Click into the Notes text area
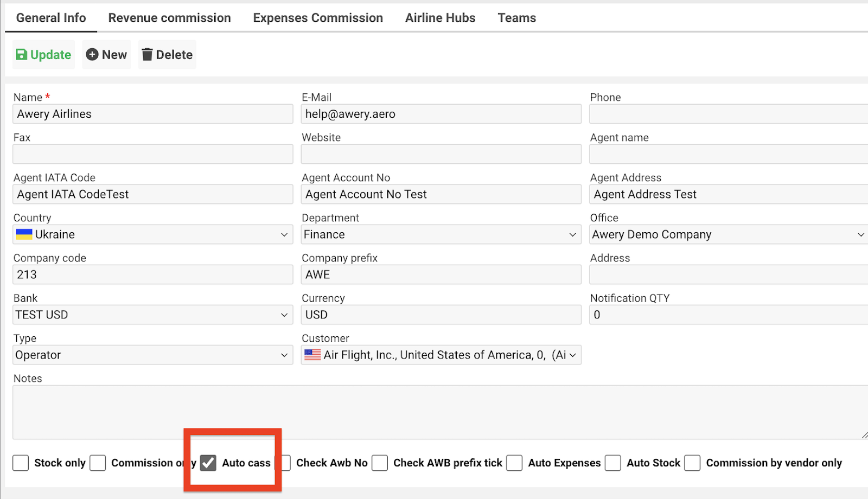 click(434, 412)
